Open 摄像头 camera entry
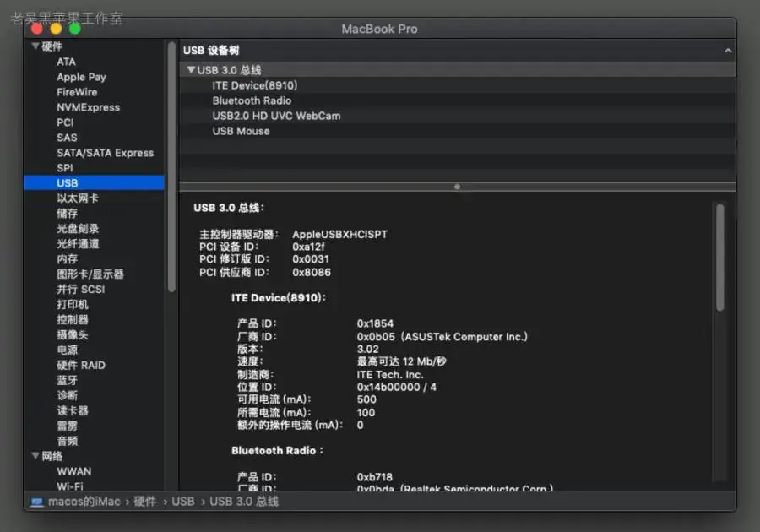Image resolution: width=760 pixels, height=532 pixels. point(73,334)
